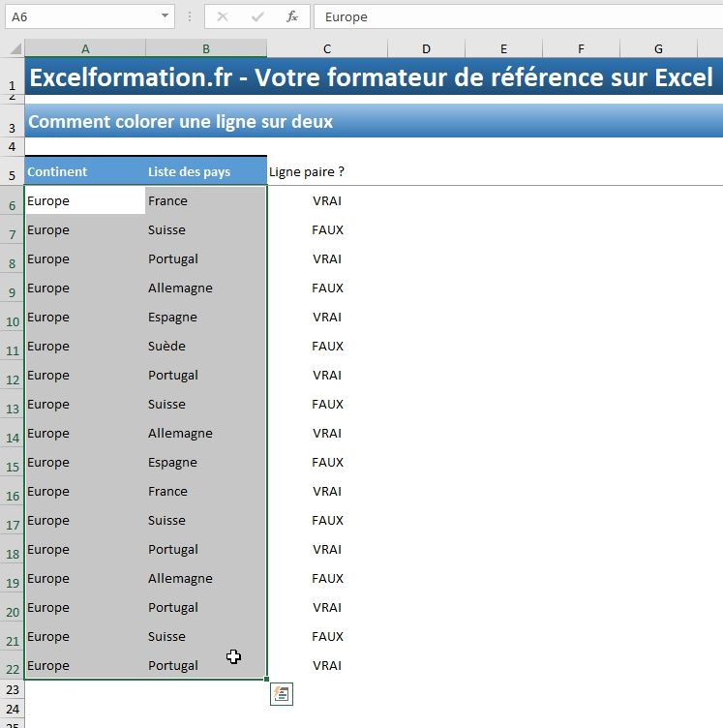Open the Quick Analysis icon below the selection
723x728 pixels.
click(x=282, y=693)
